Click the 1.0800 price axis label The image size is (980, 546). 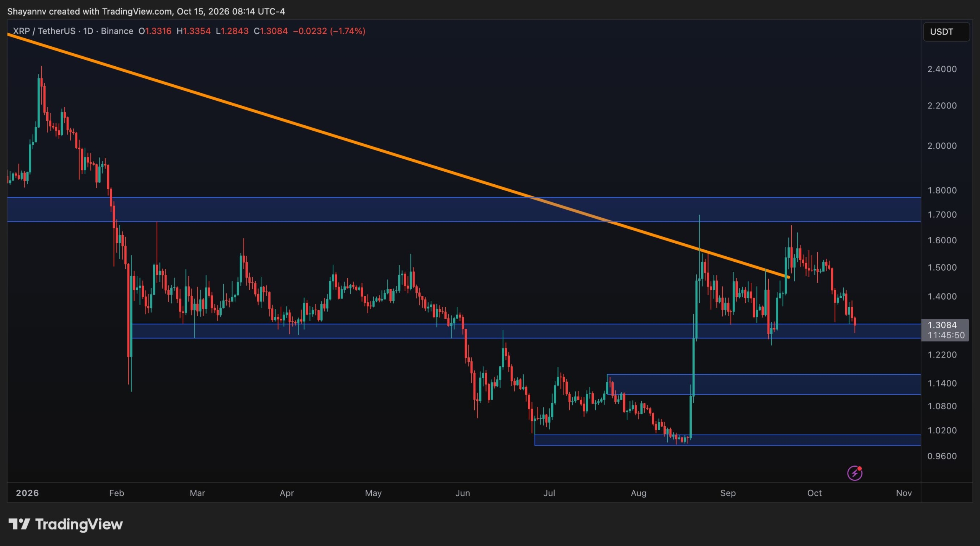tap(942, 406)
